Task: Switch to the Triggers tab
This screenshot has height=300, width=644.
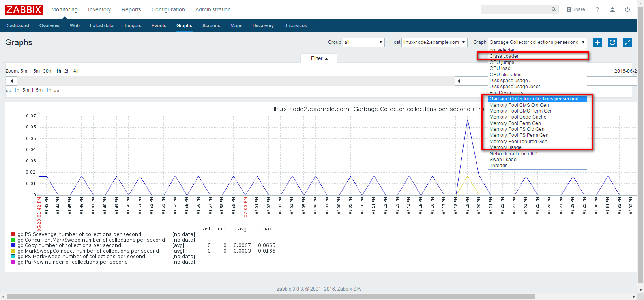Action: 133,26
